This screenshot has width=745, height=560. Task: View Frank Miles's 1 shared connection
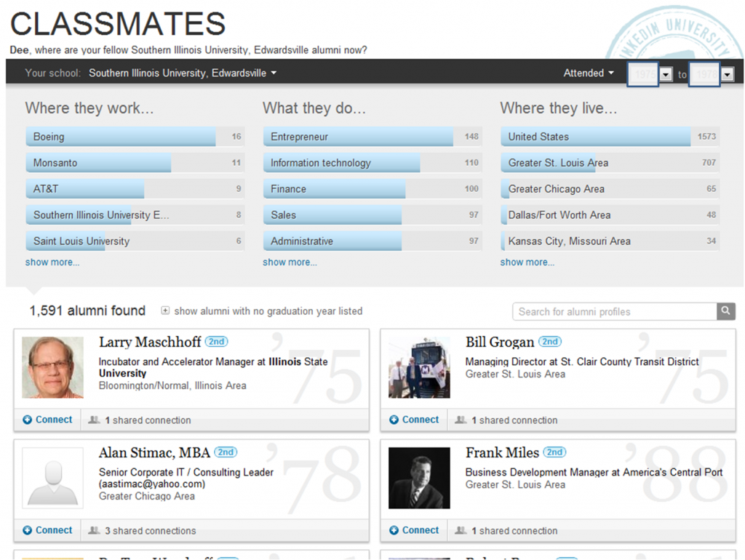(x=514, y=531)
